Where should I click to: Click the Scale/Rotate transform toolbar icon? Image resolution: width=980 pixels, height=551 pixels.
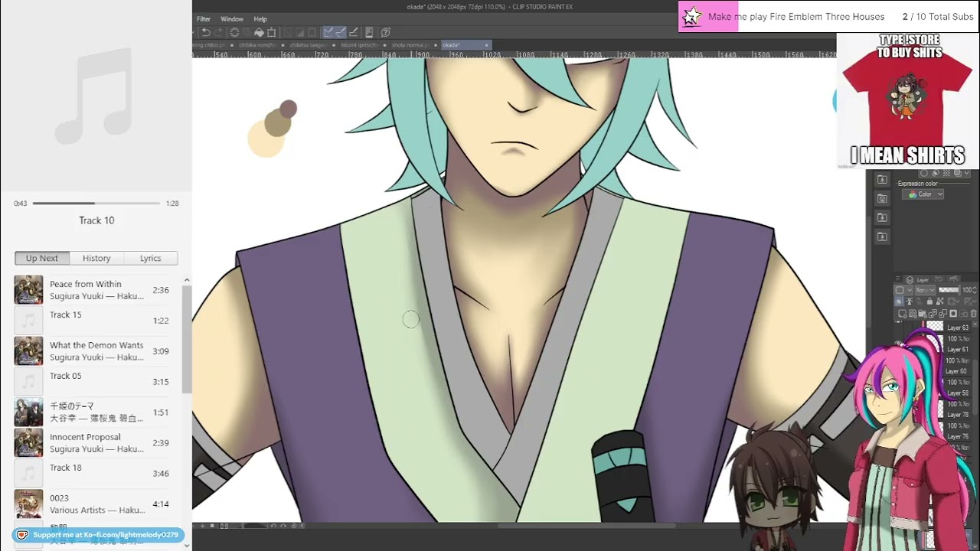click(271, 32)
